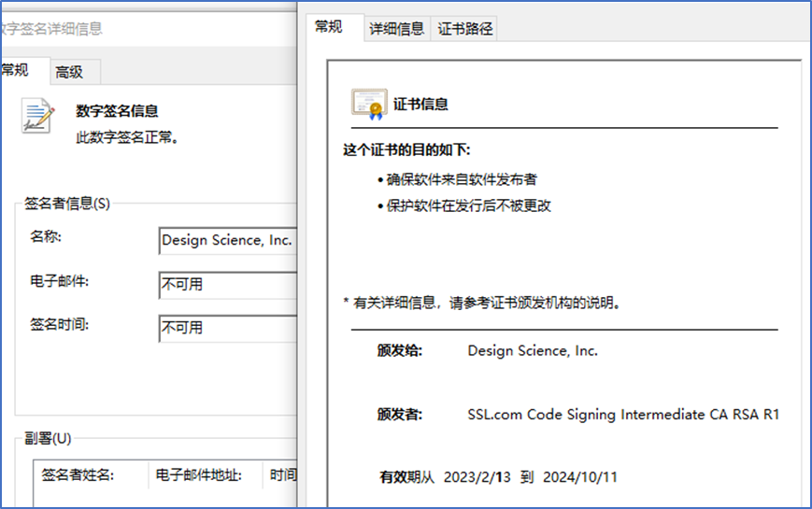The width and height of the screenshot is (812, 509).
Task: Click the certificate ribbon icon beside 证书信息
Action: pyautogui.click(x=369, y=104)
